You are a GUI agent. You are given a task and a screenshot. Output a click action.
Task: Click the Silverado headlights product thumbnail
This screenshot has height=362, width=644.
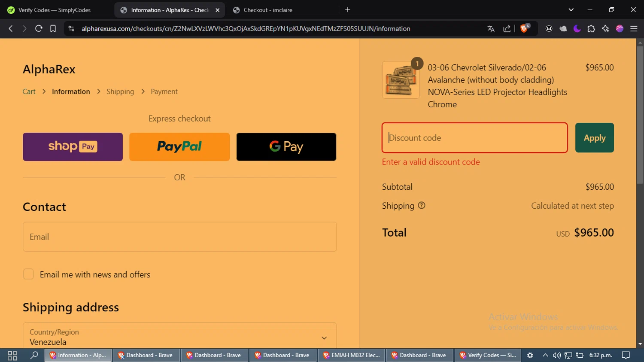(x=401, y=80)
